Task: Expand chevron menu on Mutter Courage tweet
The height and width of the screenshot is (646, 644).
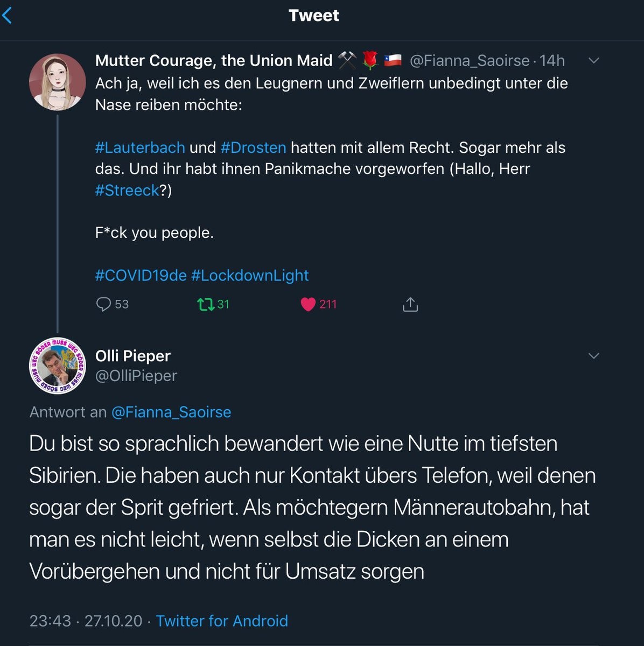Action: click(x=593, y=61)
